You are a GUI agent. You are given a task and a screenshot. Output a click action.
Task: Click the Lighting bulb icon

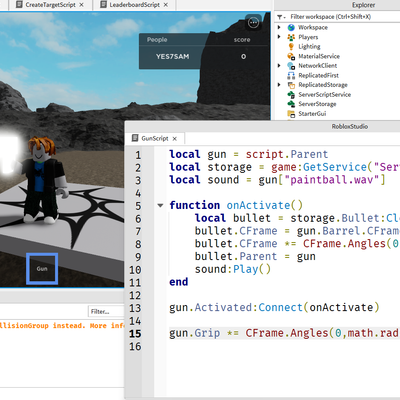point(291,47)
